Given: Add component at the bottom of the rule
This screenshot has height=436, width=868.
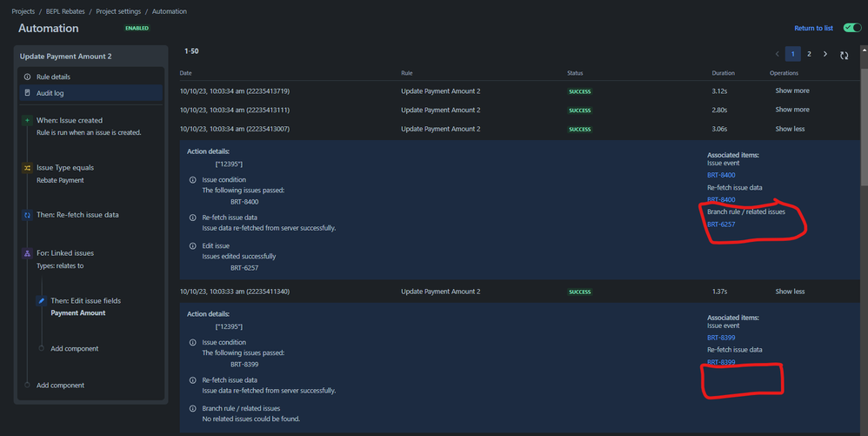Looking at the screenshot, I should click(60, 385).
